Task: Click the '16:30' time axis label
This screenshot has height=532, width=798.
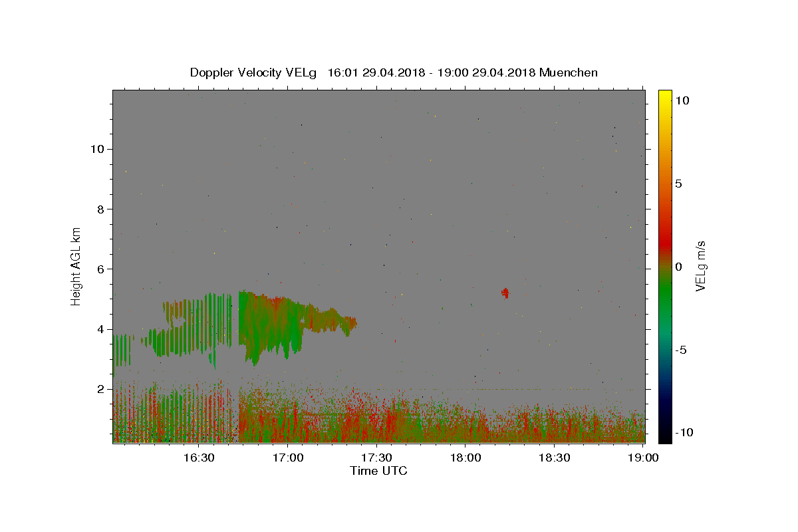Action: [x=199, y=458]
